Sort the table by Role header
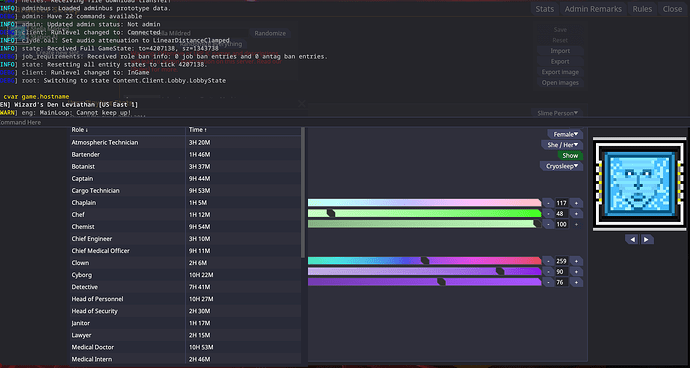690x368 pixels. click(128, 130)
